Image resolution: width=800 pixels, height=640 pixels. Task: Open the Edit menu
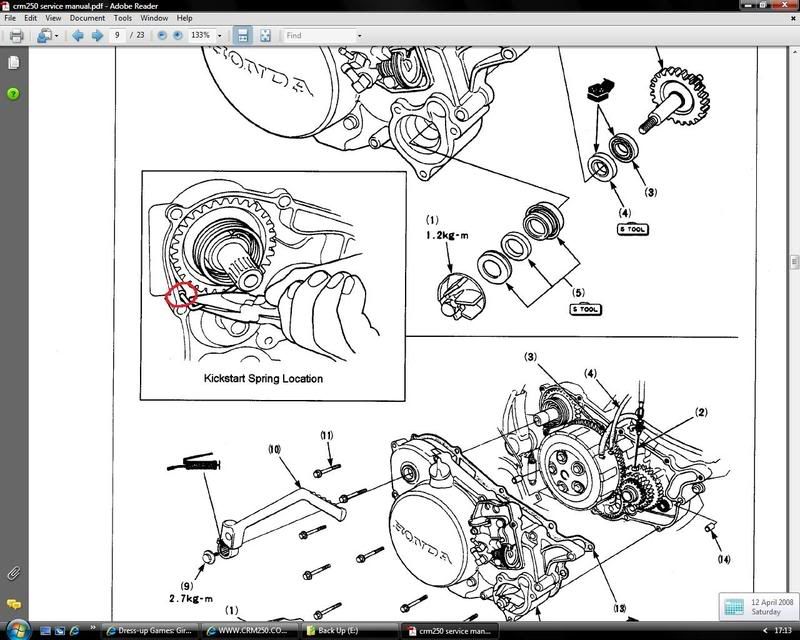tap(31, 18)
